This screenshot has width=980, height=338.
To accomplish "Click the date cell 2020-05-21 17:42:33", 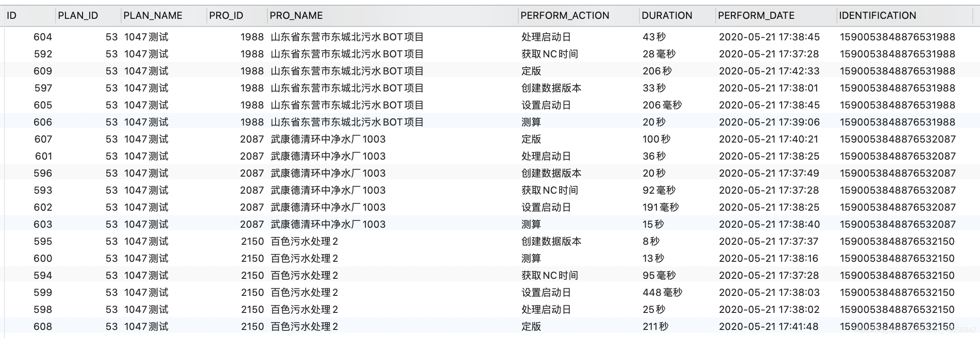I will (769, 71).
